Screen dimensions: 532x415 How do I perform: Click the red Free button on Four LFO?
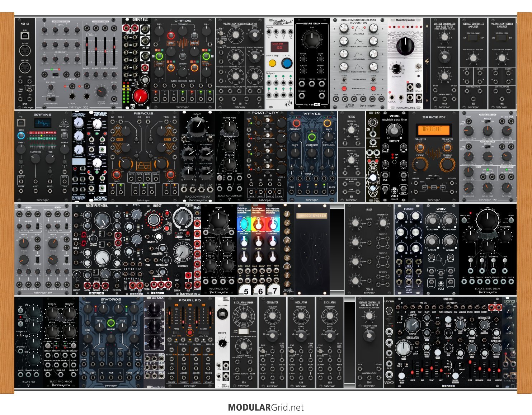(x=190, y=333)
